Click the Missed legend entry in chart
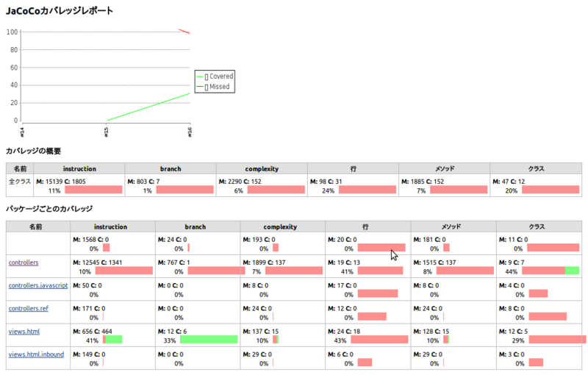The width and height of the screenshot is (588, 375). pyautogui.click(x=213, y=87)
